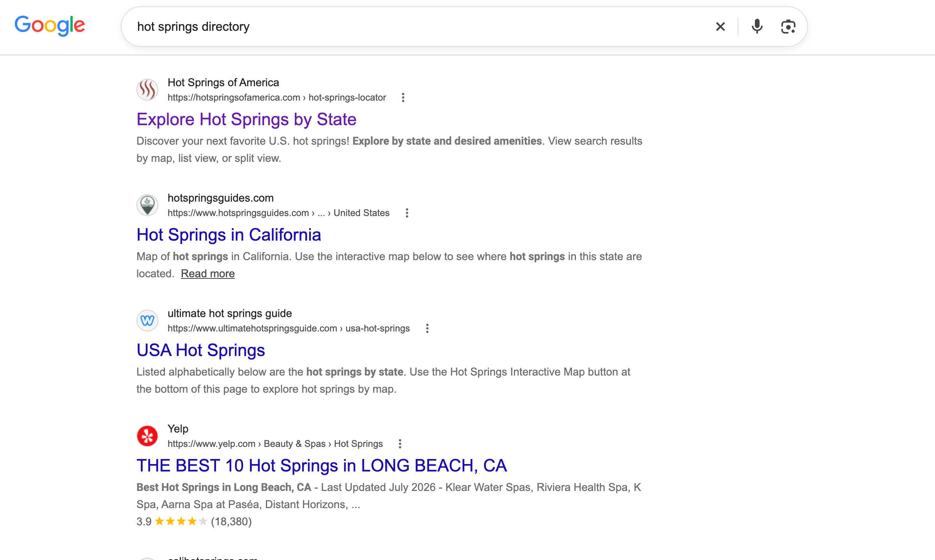Open 'THE BEST 10 Hot Springs in LONG BEACH, CA'
935x560 pixels.
tap(322, 466)
